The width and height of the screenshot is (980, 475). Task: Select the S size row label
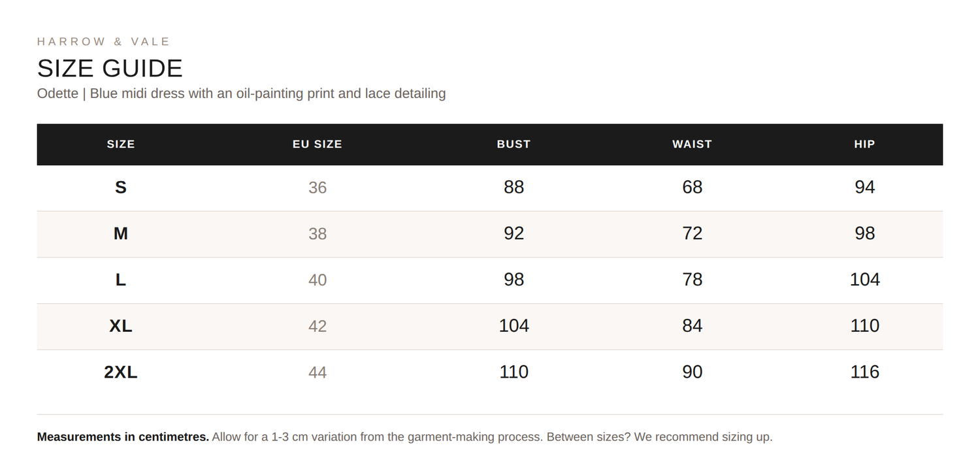[x=121, y=188]
